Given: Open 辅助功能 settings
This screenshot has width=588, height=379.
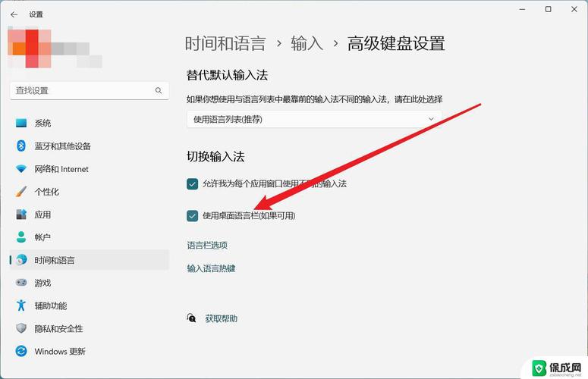Looking at the screenshot, I should click(x=90, y=305).
